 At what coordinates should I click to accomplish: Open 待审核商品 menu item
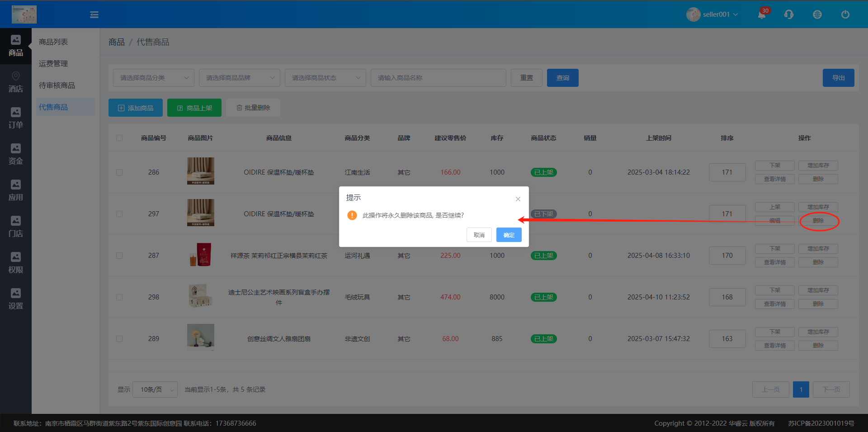pyautogui.click(x=57, y=85)
